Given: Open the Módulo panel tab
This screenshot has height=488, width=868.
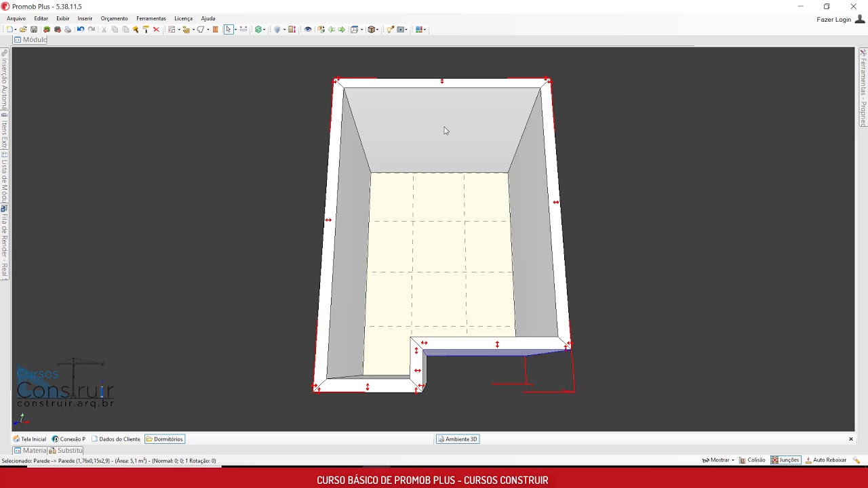Looking at the screenshot, I should click(31, 40).
